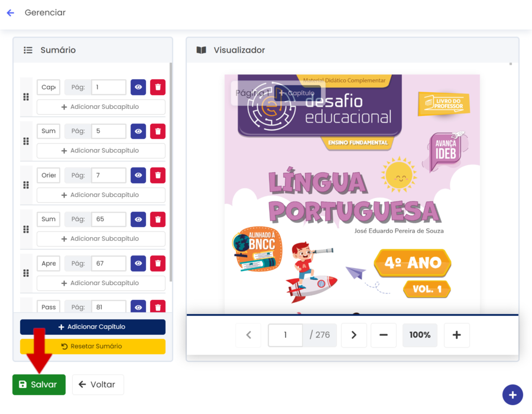Viewport: 532px width, 414px height.
Task: Click the drag handle of page 7 chapter
Action: point(26,185)
